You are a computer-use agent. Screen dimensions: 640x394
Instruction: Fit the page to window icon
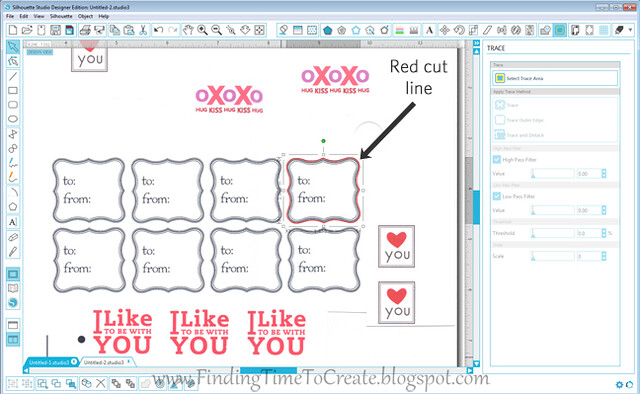259,30
